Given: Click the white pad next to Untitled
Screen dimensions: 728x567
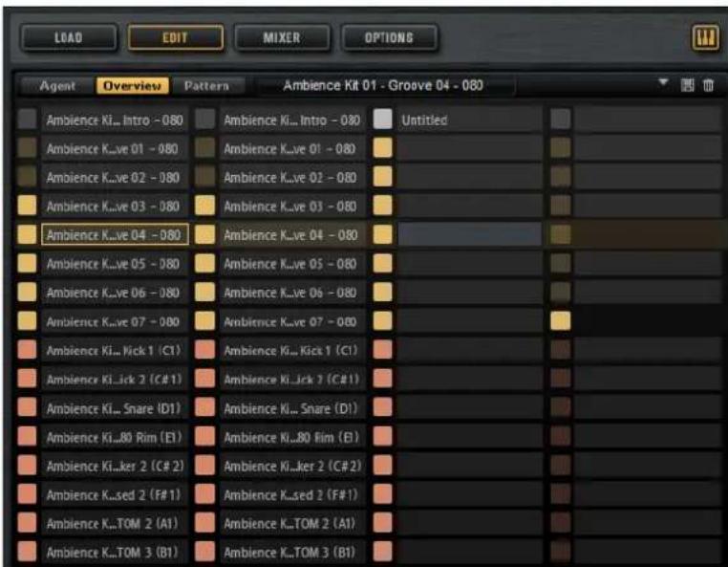Looking at the screenshot, I should [382, 119].
